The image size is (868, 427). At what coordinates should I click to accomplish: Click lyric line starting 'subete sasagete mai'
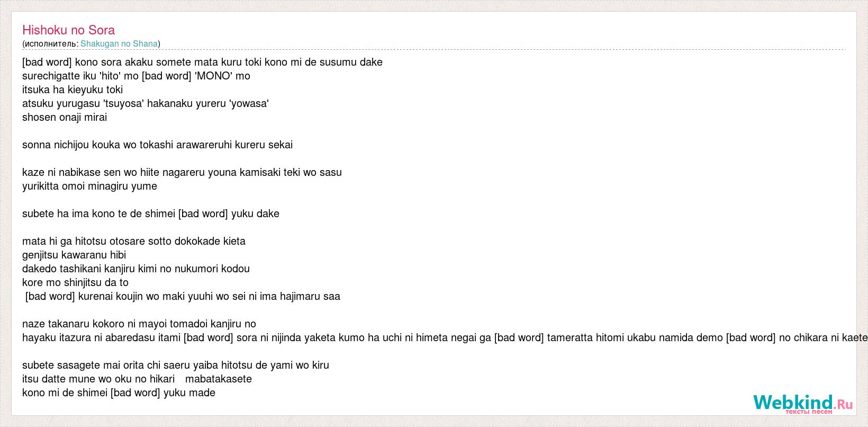point(176,365)
